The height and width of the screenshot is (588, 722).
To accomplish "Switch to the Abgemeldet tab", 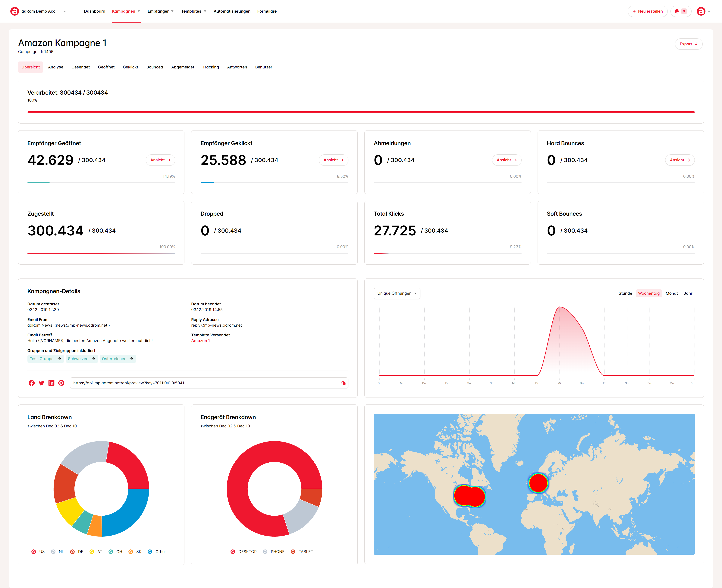I will pos(183,67).
